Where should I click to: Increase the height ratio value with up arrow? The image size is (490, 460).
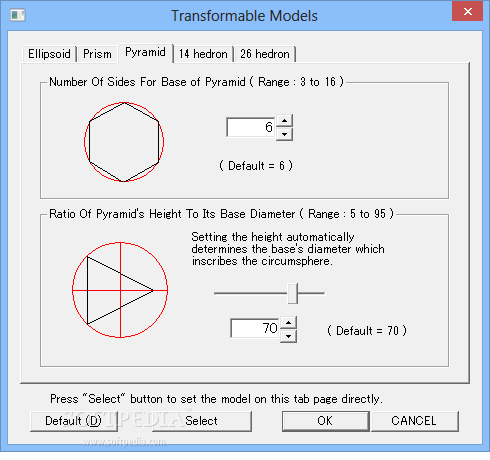tap(288, 322)
